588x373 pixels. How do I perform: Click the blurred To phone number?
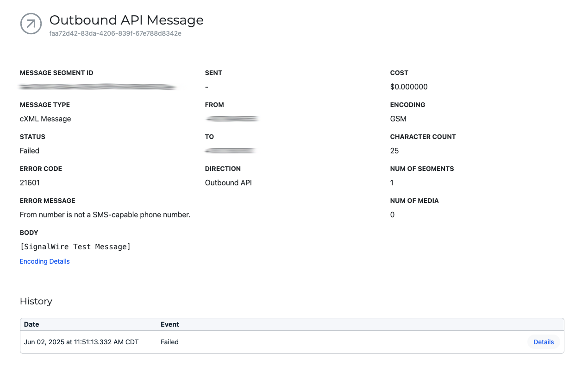click(x=231, y=151)
